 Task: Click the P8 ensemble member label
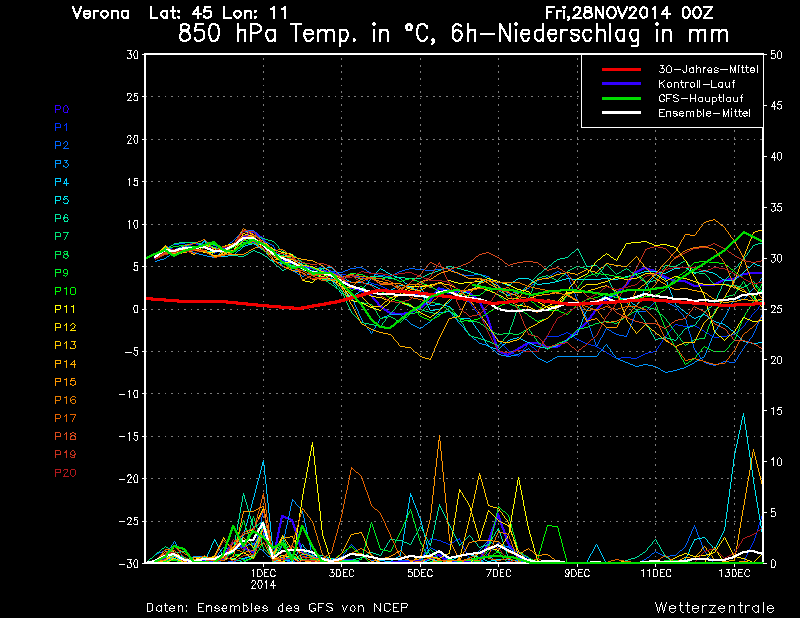[x=61, y=255]
